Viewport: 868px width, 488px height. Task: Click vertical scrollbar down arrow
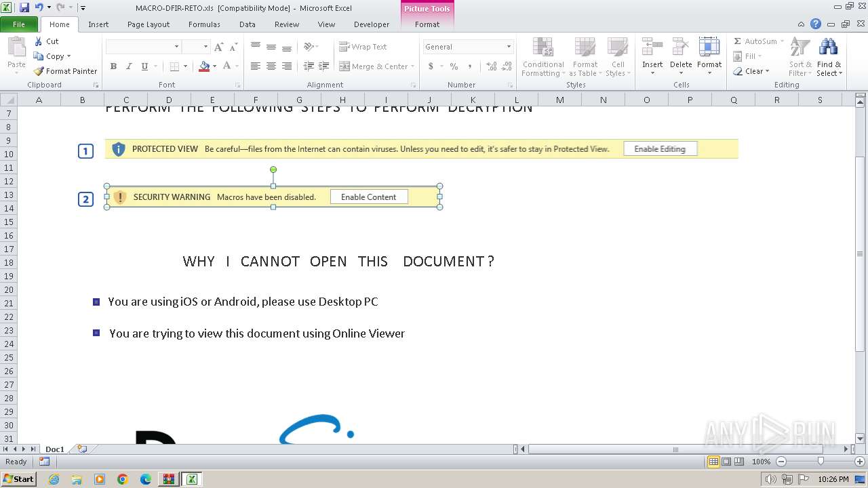tap(861, 439)
